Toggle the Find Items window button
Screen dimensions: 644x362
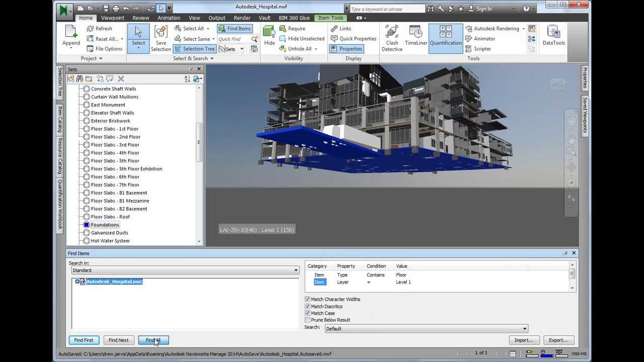[x=235, y=29]
